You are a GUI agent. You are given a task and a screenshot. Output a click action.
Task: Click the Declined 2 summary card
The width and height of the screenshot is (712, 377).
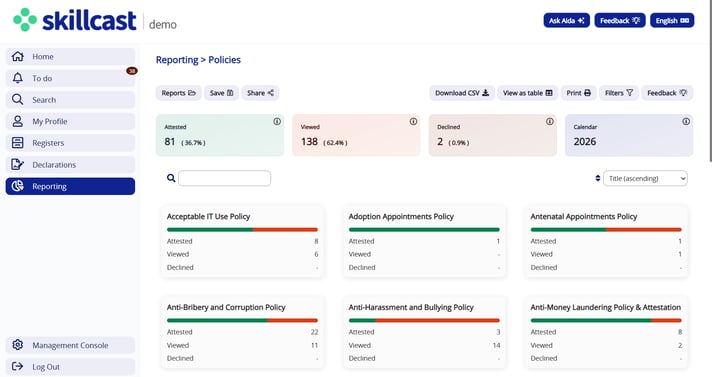(493, 135)
